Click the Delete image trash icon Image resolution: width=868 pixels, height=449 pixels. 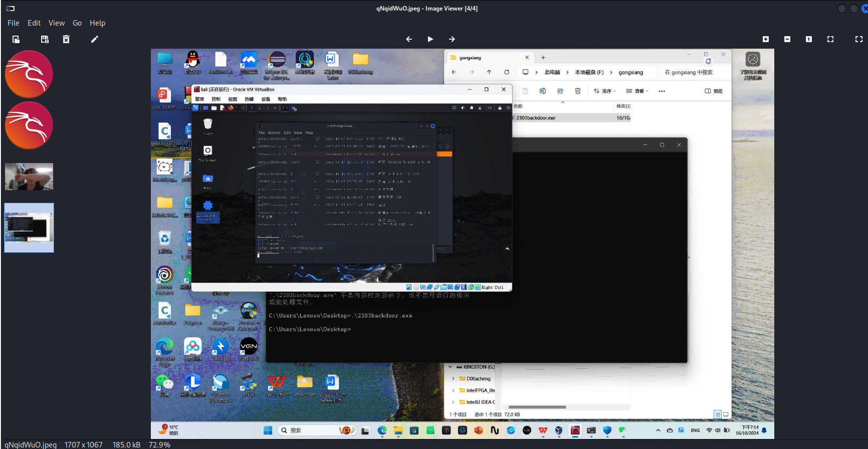click(x=66, y=39)
